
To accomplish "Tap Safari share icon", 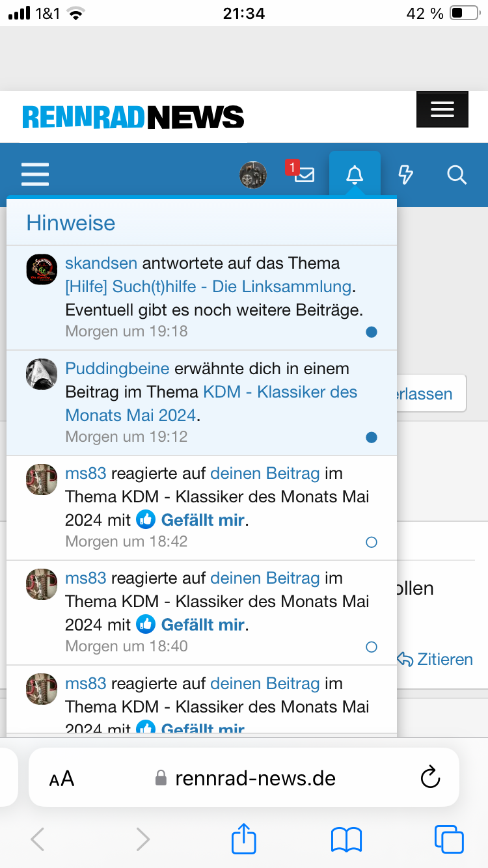I will pyautogui.click(x=244, y=839).
